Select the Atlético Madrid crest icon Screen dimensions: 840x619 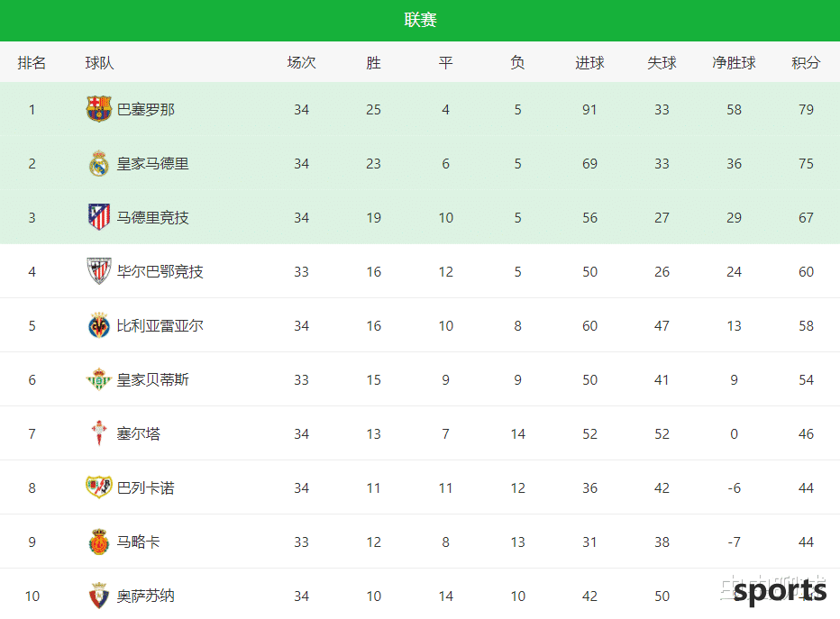tap(98, 217)
